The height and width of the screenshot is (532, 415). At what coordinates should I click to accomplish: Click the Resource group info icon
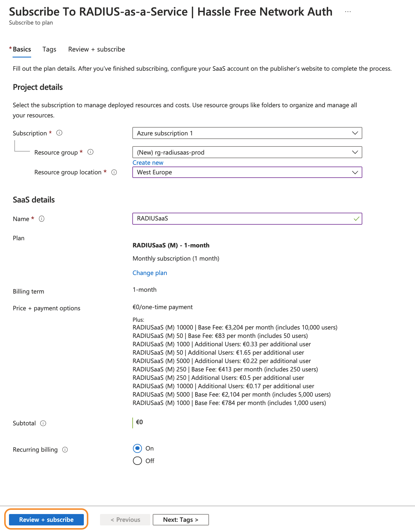[90, 152]
